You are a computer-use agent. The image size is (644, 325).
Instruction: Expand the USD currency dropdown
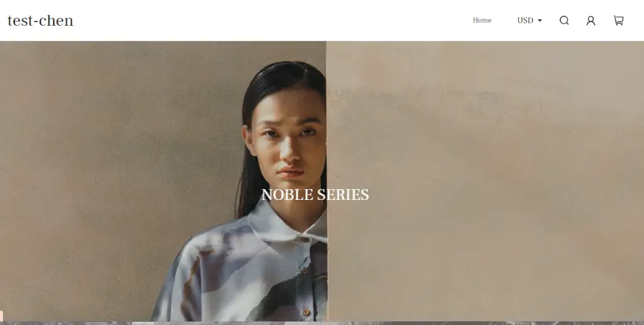click(x=530, y=21)
